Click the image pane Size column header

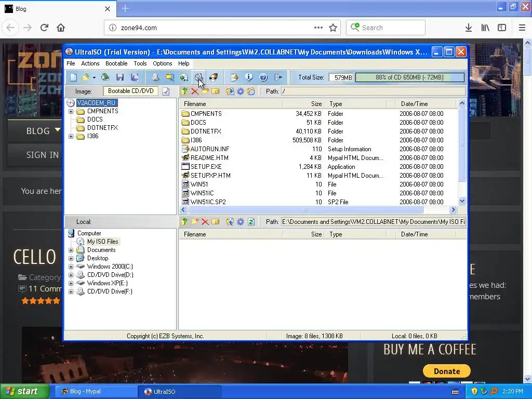pos(303,104)
